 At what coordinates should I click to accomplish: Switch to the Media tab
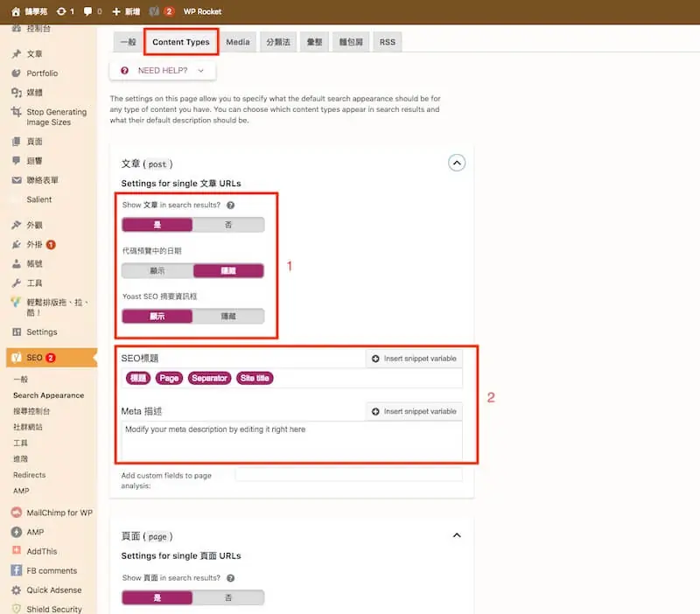pyautogui.click(x=237, y=42)
